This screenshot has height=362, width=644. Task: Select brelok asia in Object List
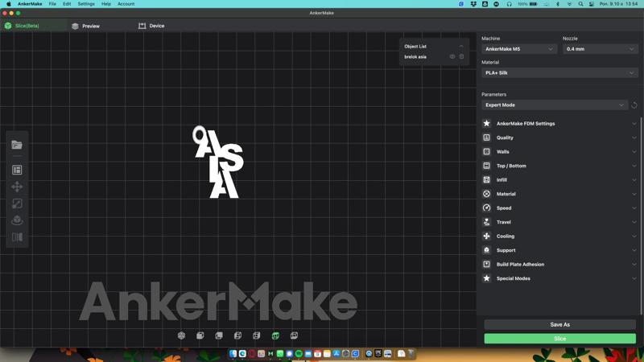pyautogui.click(x=415, y=56)
